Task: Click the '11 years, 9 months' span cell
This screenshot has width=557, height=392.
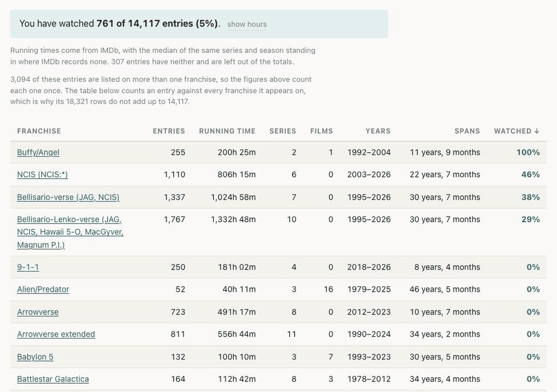Action: click(x=445, y=152)
